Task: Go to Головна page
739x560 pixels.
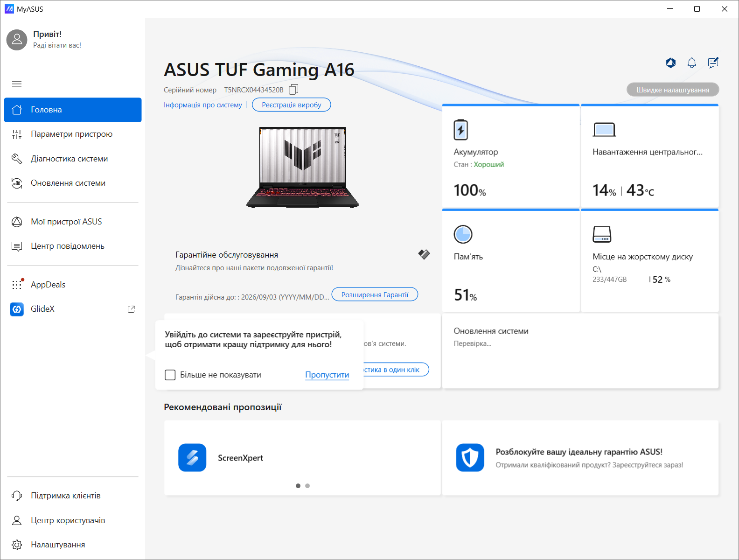Action: click(x=73, y=110)
